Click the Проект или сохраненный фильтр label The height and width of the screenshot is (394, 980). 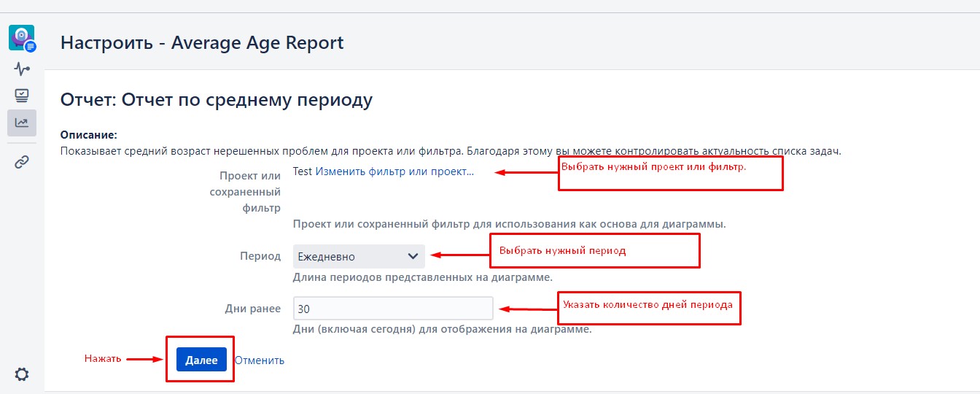pyautogui.click(x=245, y=192)
